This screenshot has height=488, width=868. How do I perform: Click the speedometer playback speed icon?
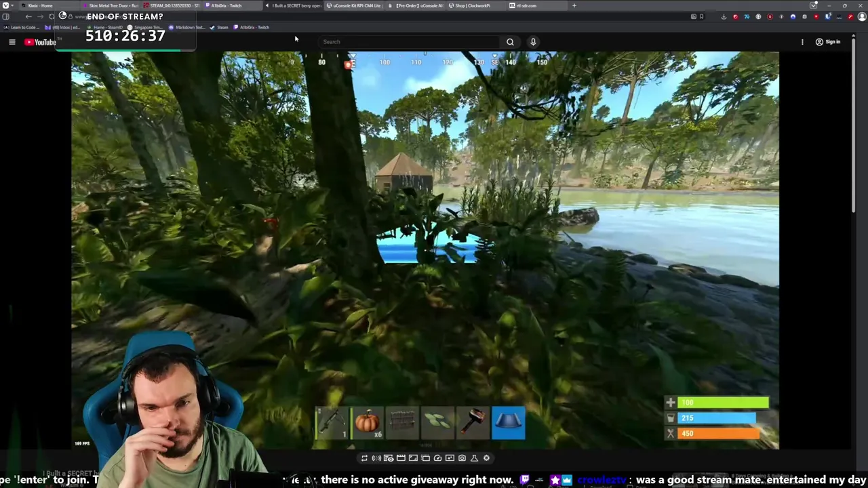[437, 458]
